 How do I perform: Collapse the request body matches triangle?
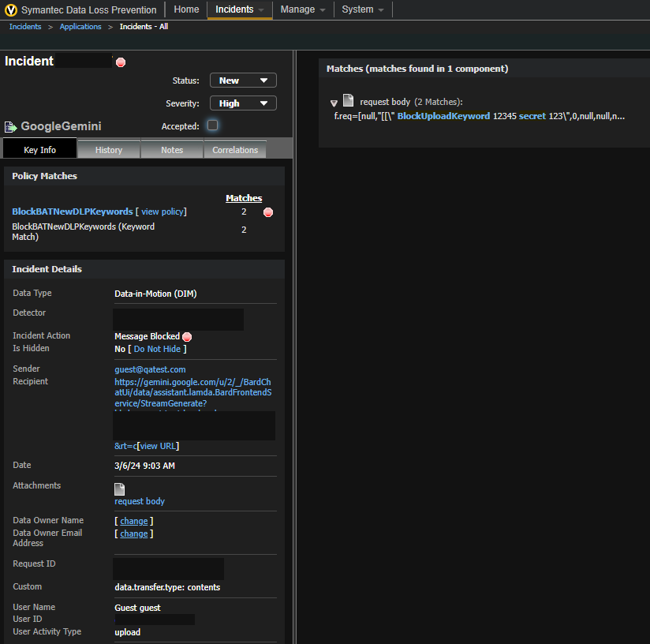(334, 103)
